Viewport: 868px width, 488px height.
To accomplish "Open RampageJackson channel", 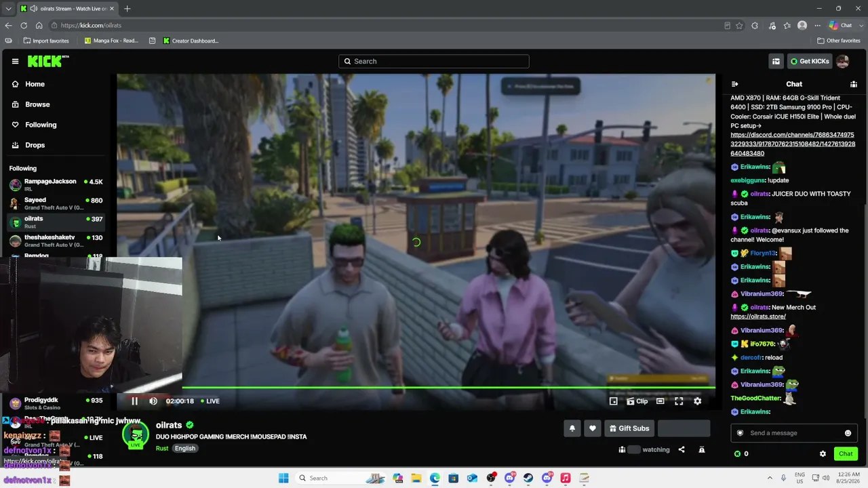I will pyautogui.click(x=56, y=185).
